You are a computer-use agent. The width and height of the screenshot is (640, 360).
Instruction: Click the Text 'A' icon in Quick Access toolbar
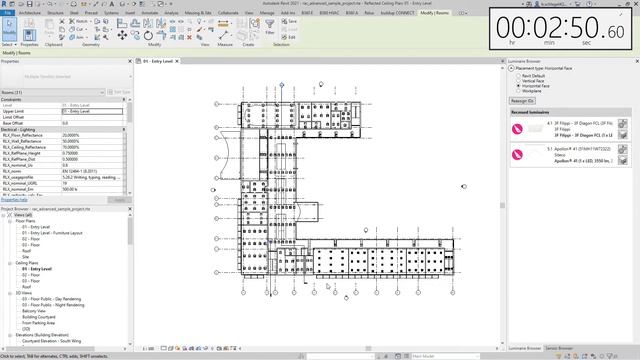tap(111, 4)
